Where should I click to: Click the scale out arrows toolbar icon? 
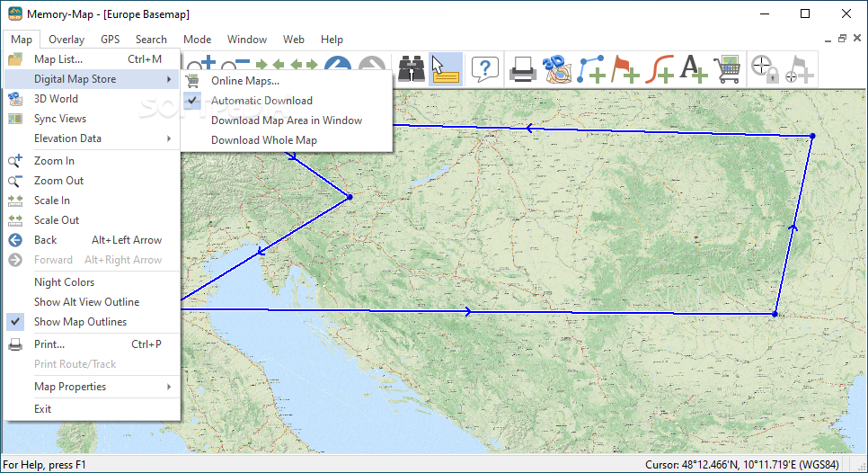pyautogui.click(x=304, y=65)
